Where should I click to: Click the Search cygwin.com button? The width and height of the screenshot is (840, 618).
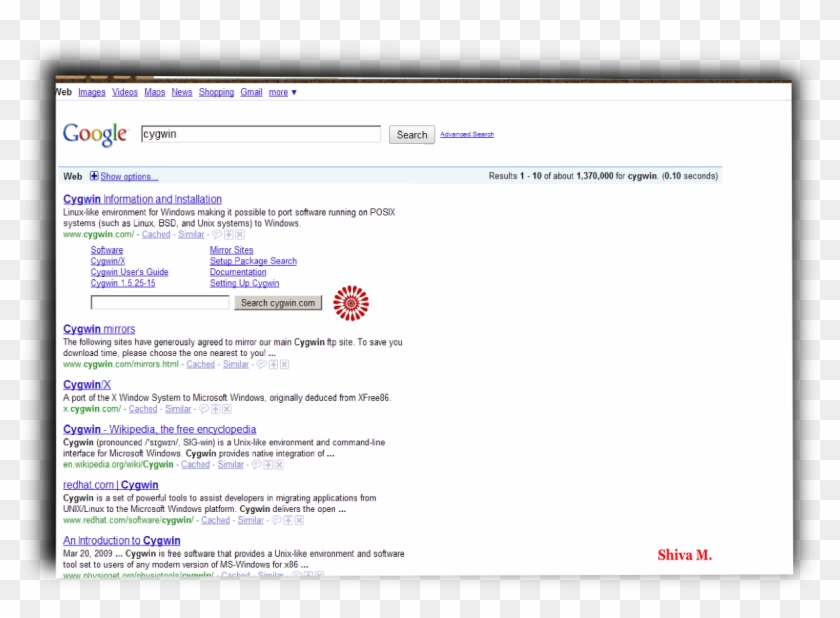click(278, 303)
